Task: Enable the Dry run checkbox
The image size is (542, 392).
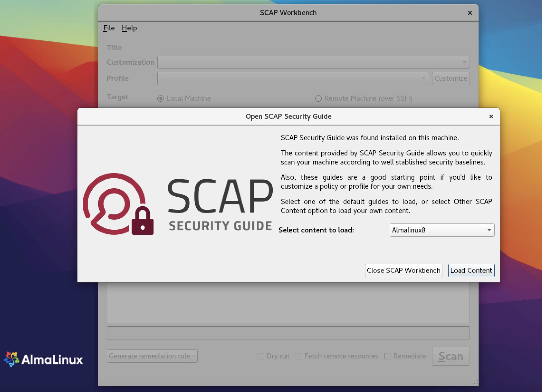Action: [261, 356]
